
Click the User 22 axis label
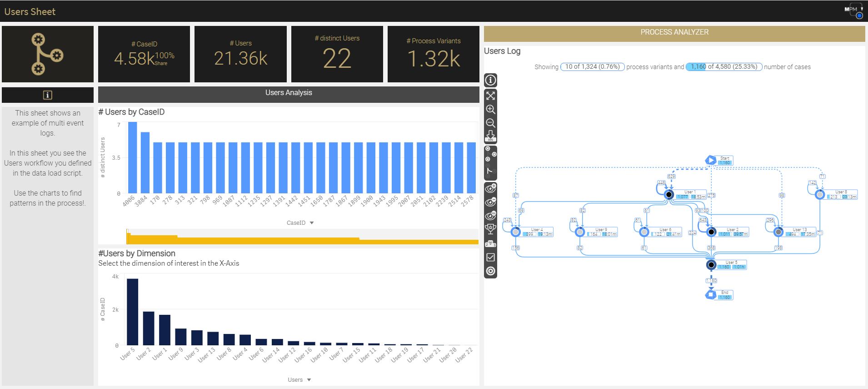tap(464, 354)
